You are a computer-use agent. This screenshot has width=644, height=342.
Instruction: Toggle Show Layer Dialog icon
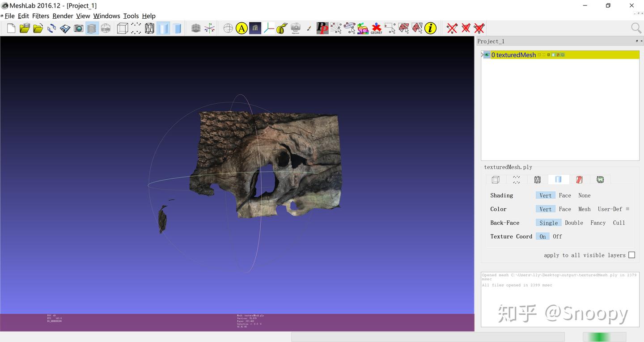92,29
